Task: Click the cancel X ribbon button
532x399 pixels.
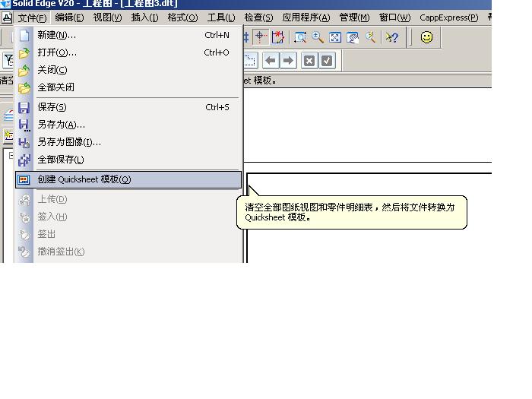Action: coord(309,61)
